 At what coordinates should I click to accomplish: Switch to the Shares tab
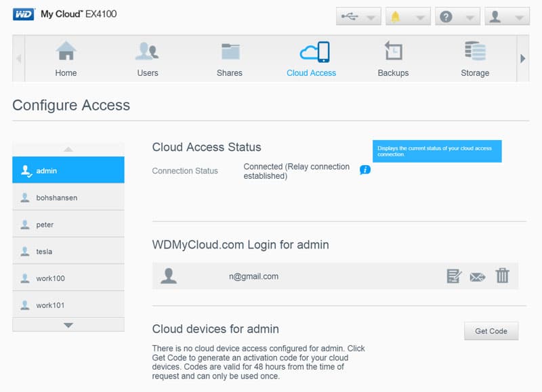pos(230,59)
